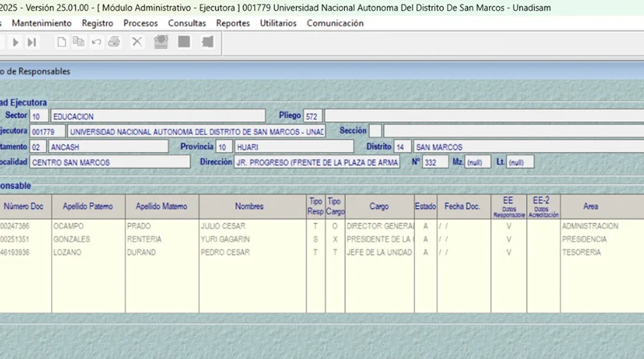Click document number 46193936 cell

pos(25,252)
